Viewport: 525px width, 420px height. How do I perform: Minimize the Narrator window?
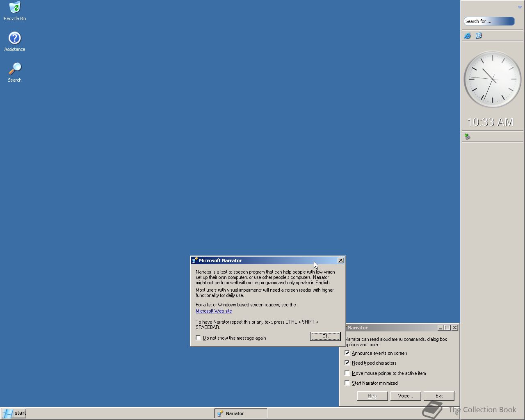click(441, 328)
